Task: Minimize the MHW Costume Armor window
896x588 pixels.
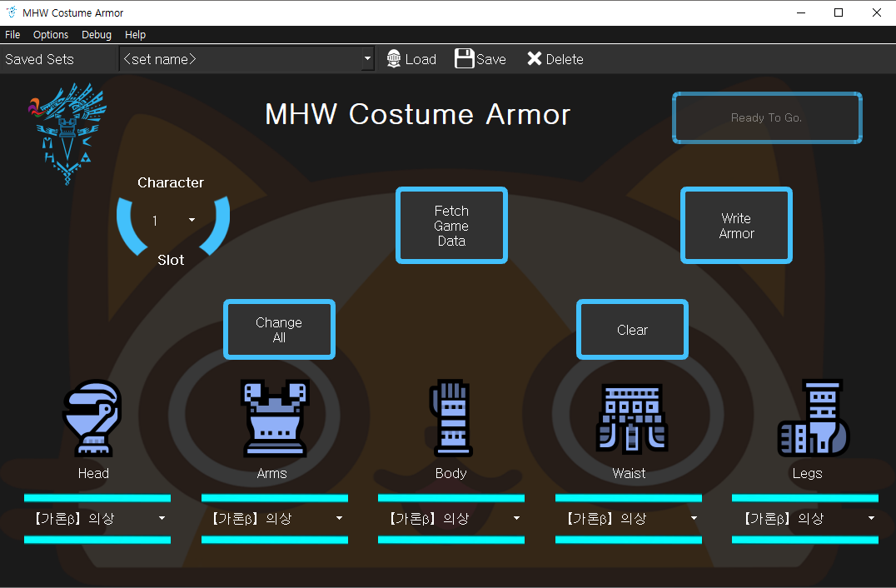Action: [x=801, y=12]
